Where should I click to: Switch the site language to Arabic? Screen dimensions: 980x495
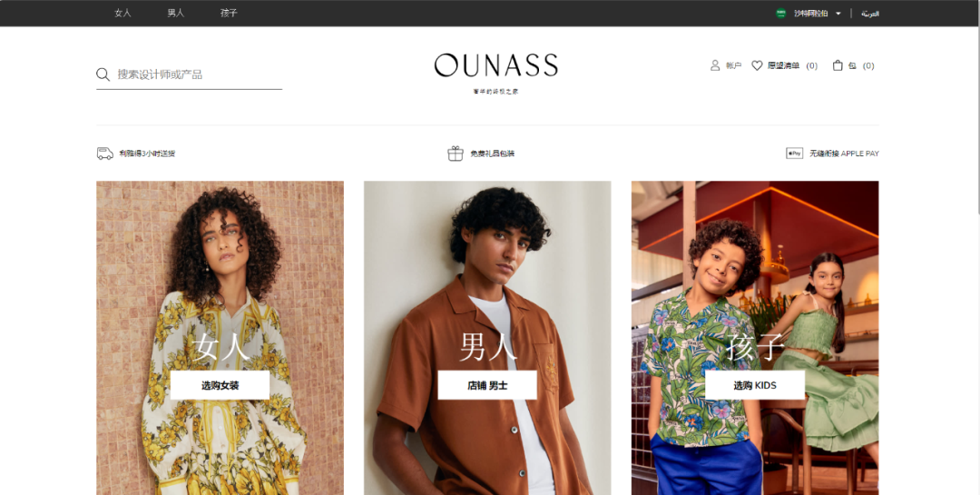(x=870, y=13)
